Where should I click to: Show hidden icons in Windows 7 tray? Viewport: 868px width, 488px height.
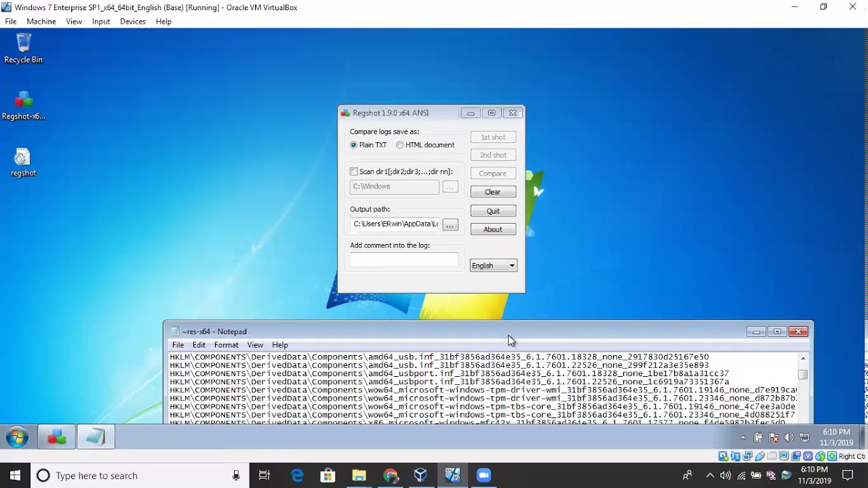pyautogui.click(x=743, y=437)
